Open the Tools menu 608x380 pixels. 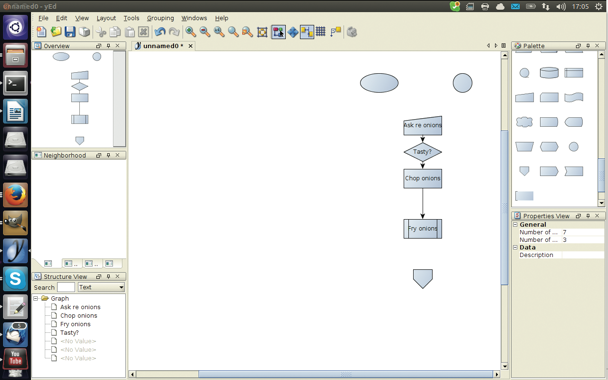131,18
